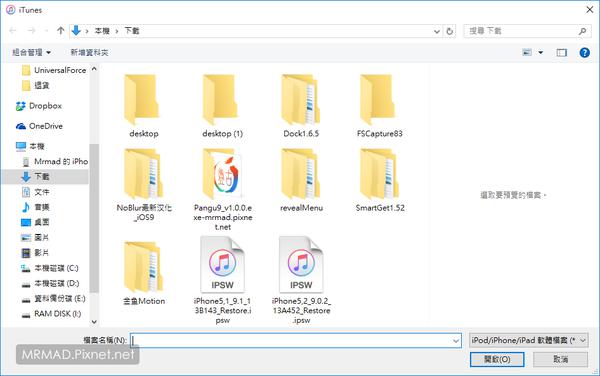The width and height of the screenshot is (600, 376).
Task: Select iPhone5,2_9.0.2 IPSW file
Action: tap(301, 280)
